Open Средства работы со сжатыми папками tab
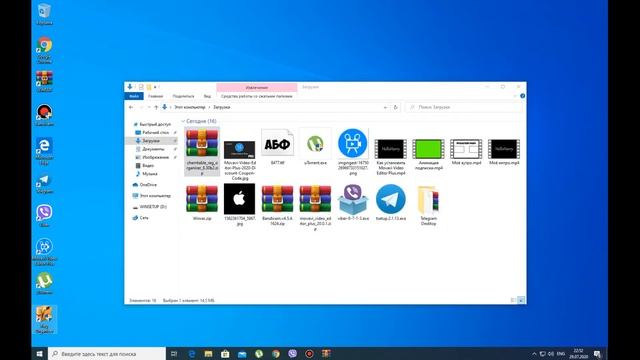This screenshot has width=640, height=360. click(x=257, y=96)
